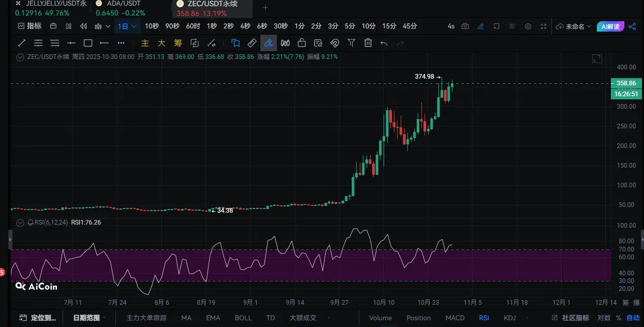
Task: Maximize chart pane with corner icon
Action: click(597, 59)
